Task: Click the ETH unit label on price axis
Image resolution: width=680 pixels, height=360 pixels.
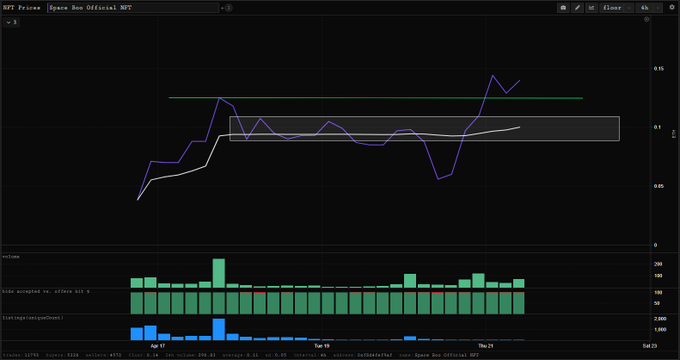Action: [x=673, y=134]
